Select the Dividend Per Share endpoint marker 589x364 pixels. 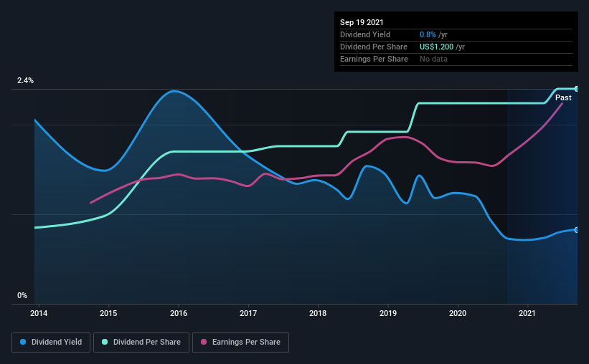tap(576, 89)
